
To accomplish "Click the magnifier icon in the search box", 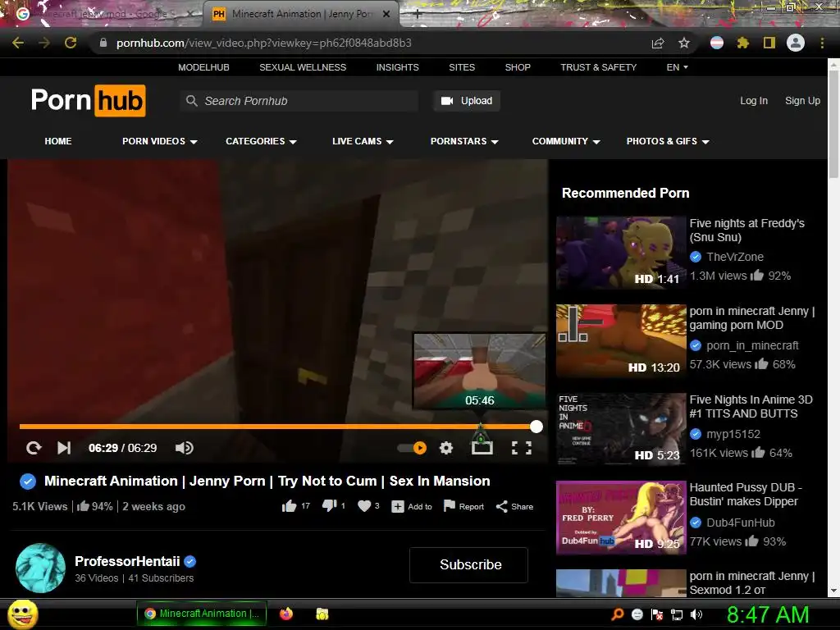I will 191,101.
